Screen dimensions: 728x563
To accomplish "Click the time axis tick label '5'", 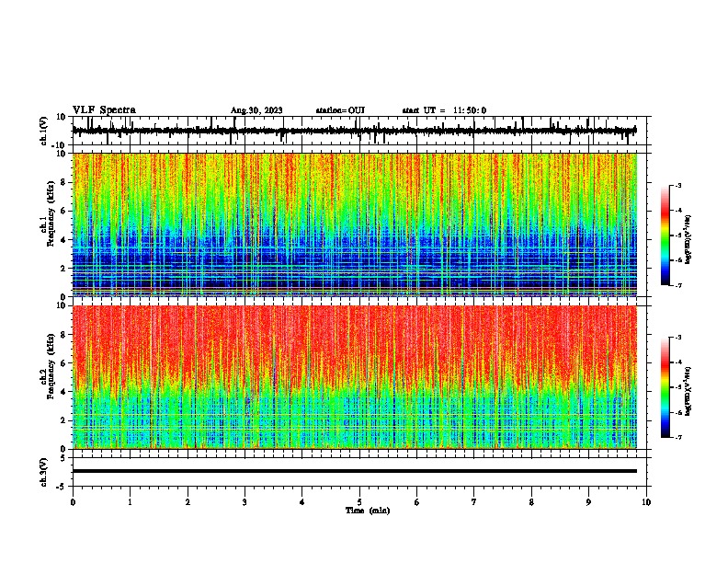I will tap(359, 502).
